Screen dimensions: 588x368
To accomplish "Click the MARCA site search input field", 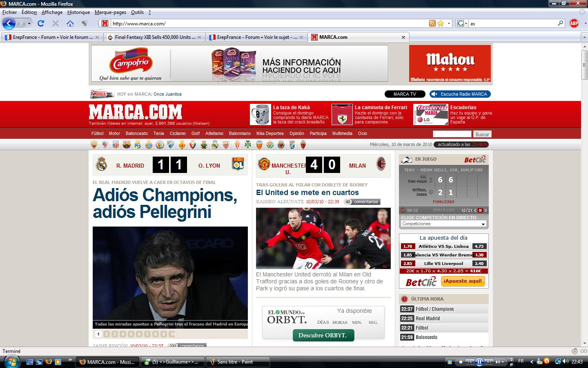I will (452, 134).
